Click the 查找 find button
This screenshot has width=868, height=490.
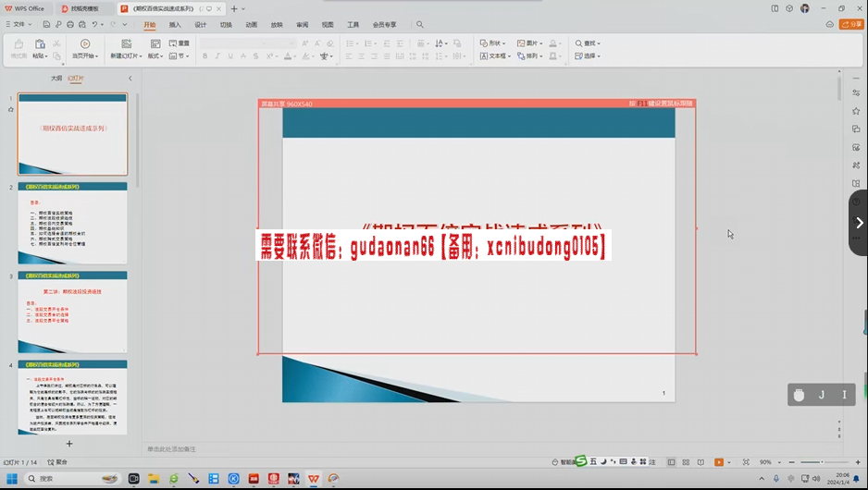(587, 43)
